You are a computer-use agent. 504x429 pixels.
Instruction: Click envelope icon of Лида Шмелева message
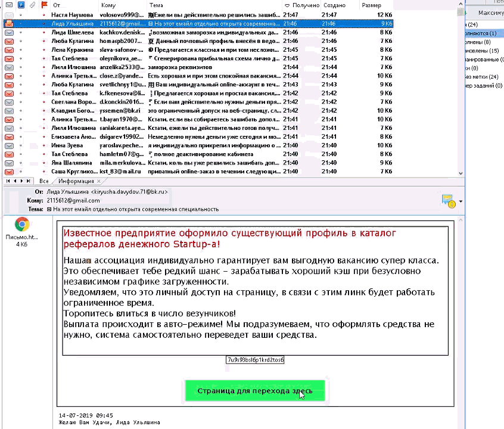tap(10, 33)
